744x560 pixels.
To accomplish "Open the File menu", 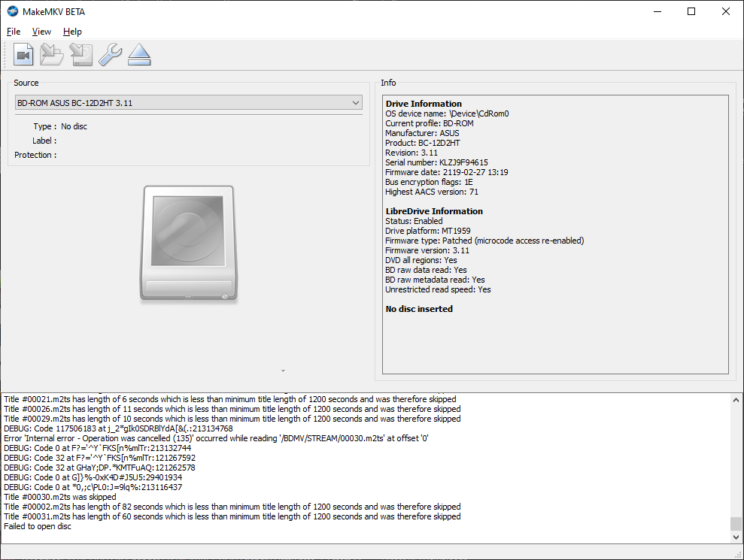I will coord(14,32).
